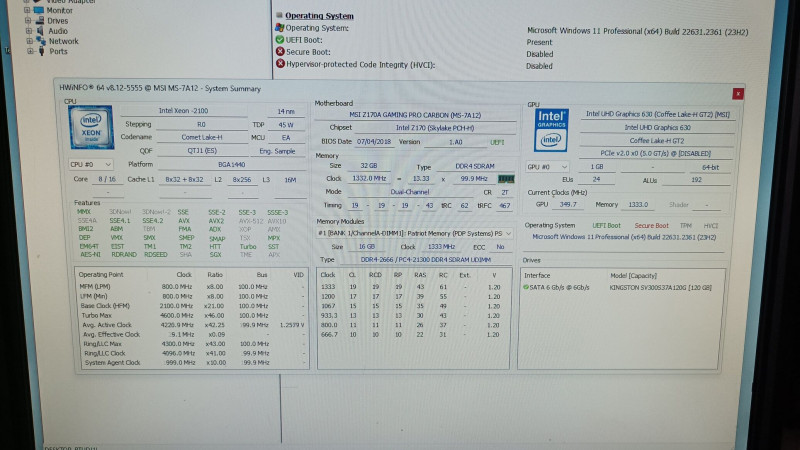The image size is (800, 450).
Task: Click the 8 / 16 core count field
Action: click(107, 179)
